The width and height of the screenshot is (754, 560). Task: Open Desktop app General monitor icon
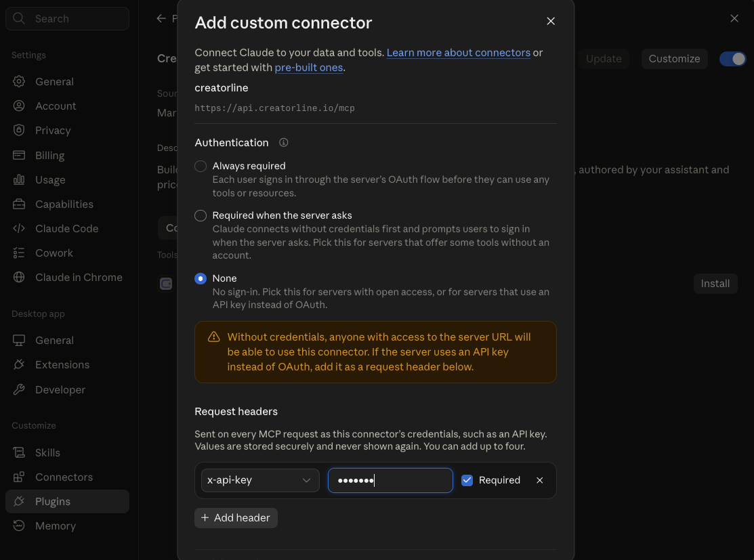(19, 341)
